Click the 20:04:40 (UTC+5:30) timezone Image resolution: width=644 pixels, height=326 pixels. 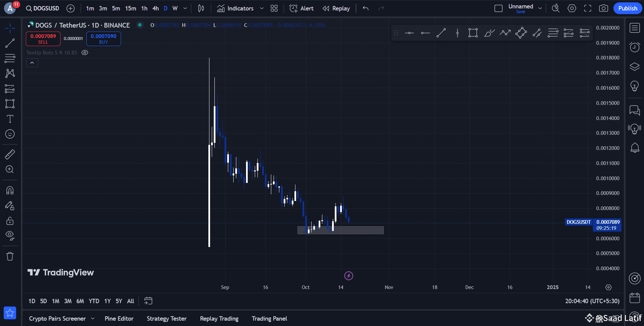click(x=592, y=301)
